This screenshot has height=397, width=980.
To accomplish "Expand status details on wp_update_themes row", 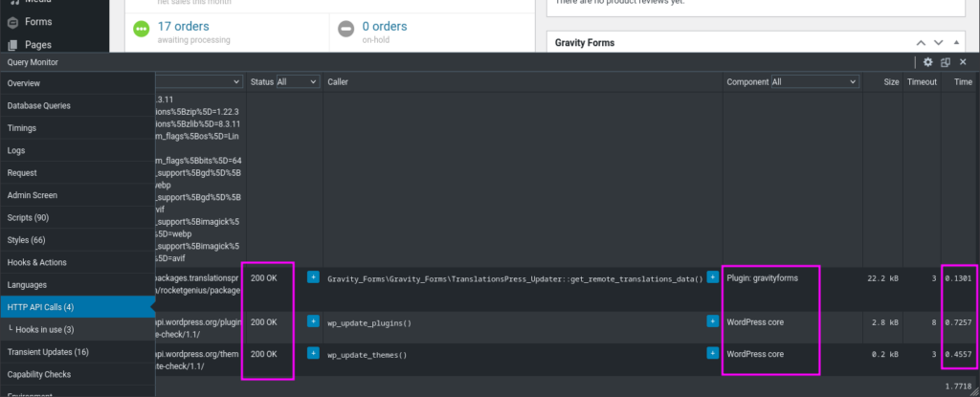I will coord(313,353).
